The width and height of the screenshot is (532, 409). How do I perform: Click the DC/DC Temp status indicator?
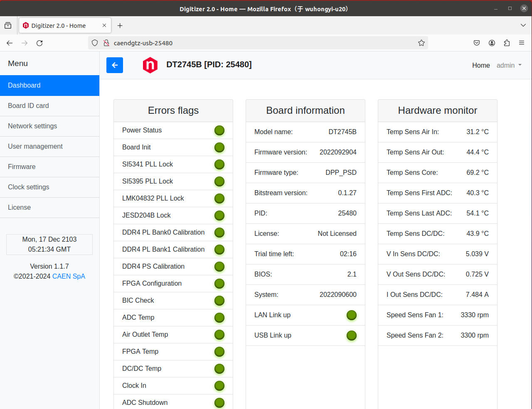click(219, 369)
